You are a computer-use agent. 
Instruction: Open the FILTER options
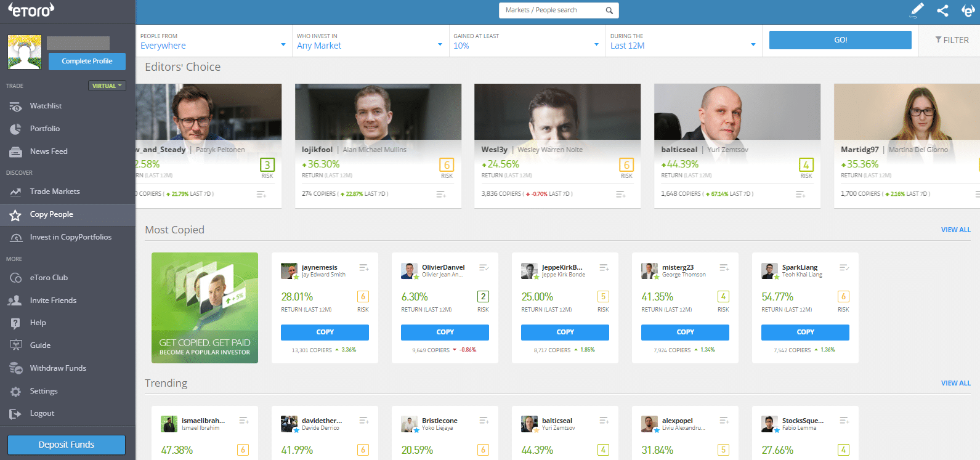952,40
